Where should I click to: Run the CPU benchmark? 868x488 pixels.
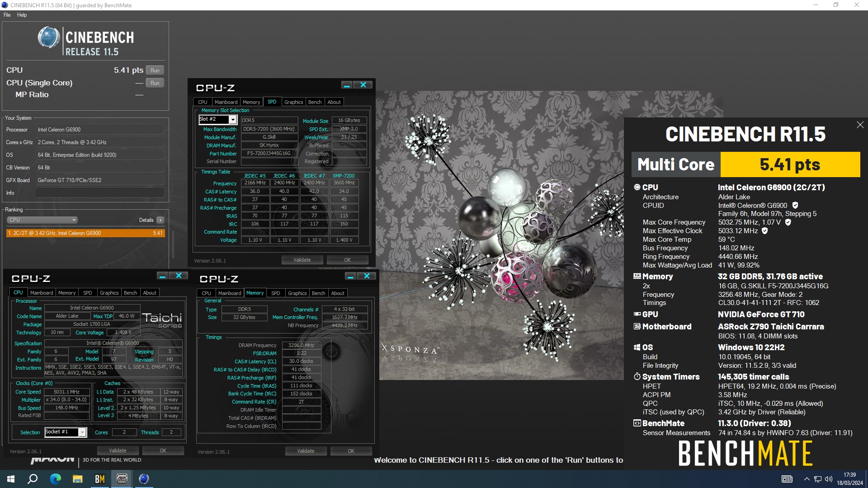155,70
